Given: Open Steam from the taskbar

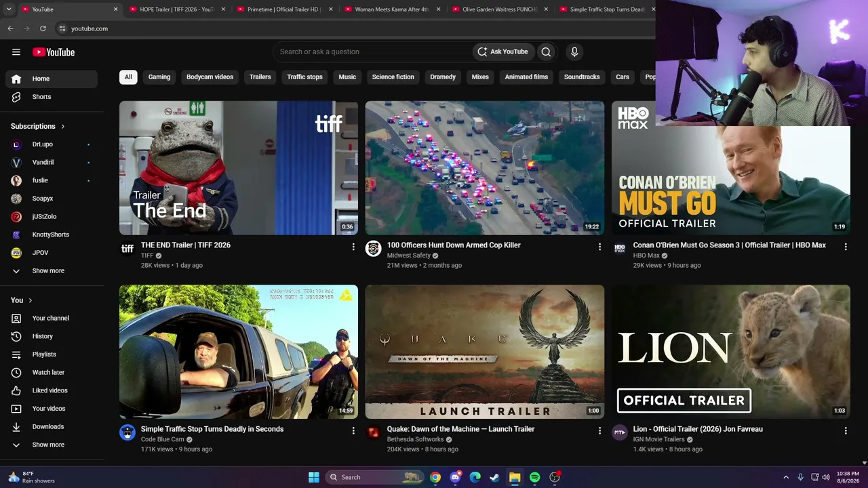Looking at the screenshot, I should pos(495,477).
